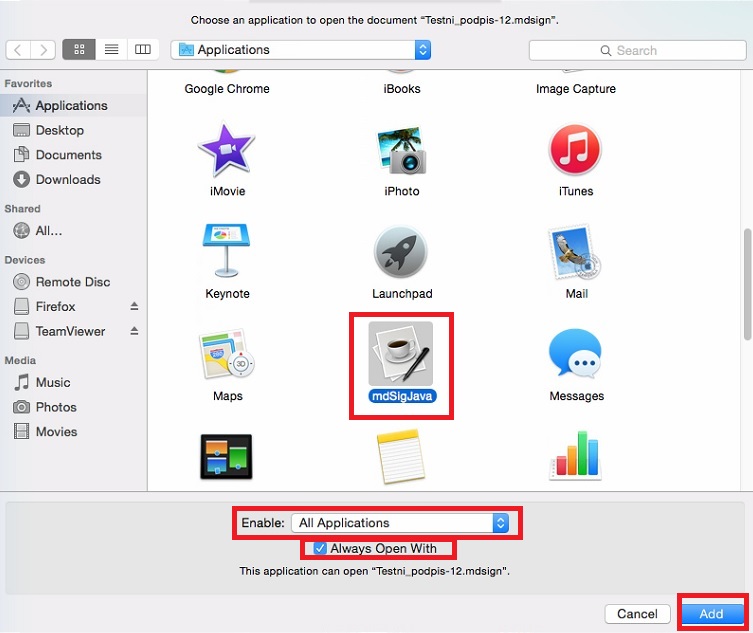Screen dimensions: 753x633
Task: Toggle the Always Open With checkbox
Action: point(320,548)
